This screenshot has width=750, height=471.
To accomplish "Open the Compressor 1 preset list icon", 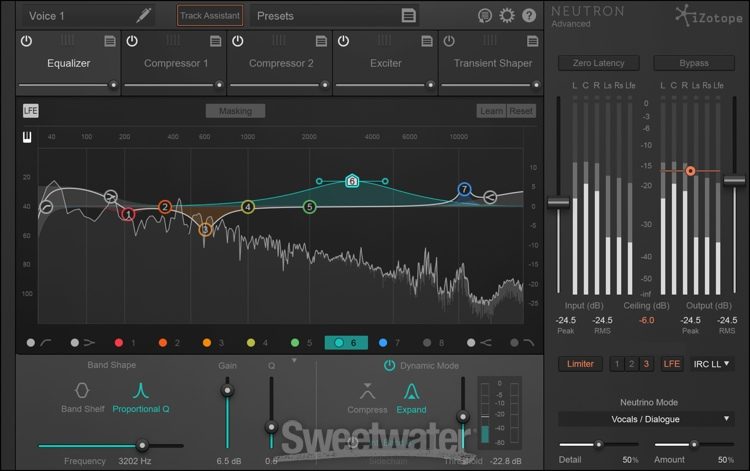I will click(216, 41).
